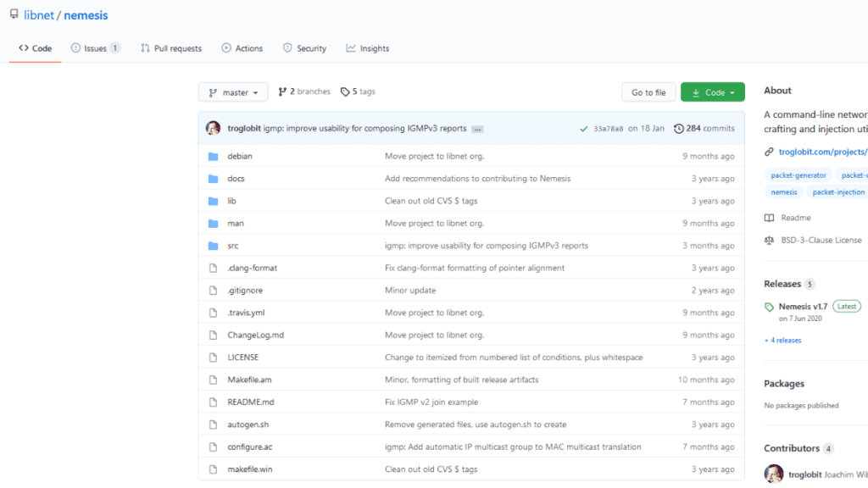Click troglobit's avatar in the commit bar
868x488 pixels.
213,129
